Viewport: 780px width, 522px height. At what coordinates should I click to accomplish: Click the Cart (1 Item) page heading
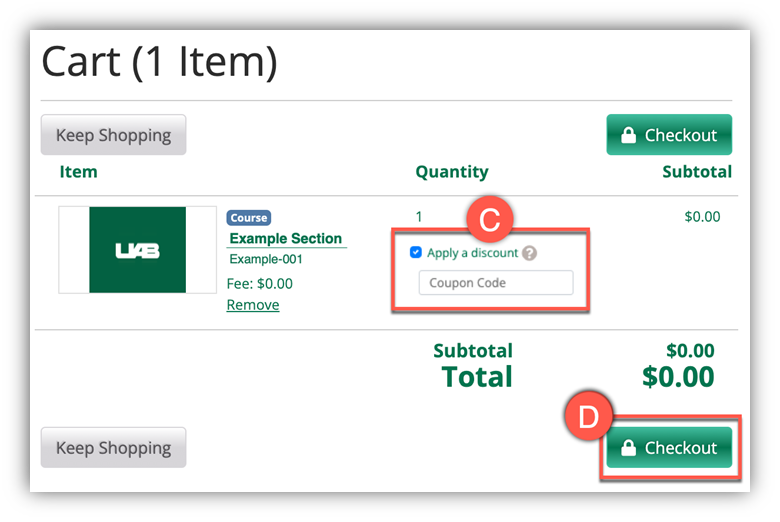[159, 63]
